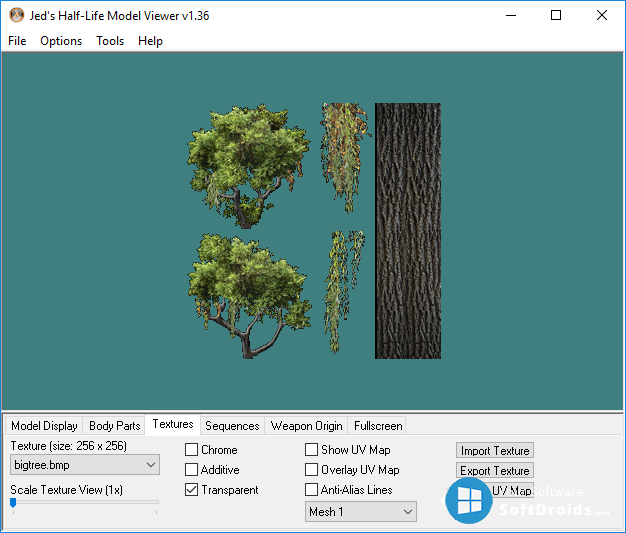Open the Options menu
The width and height of the screenshot is (626, 533).
61,41
